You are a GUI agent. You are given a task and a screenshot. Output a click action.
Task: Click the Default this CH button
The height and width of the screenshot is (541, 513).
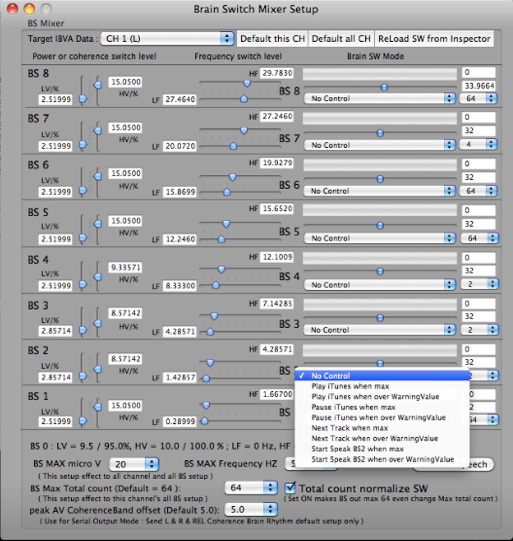273,39
